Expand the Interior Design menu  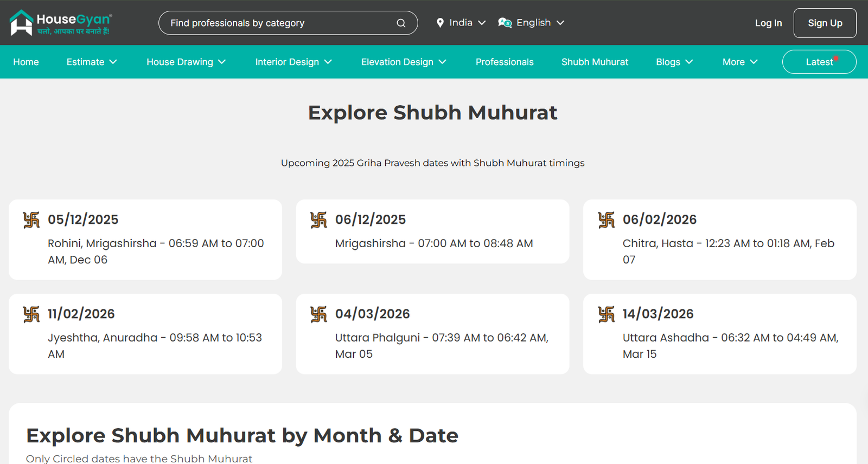point(293,62)
